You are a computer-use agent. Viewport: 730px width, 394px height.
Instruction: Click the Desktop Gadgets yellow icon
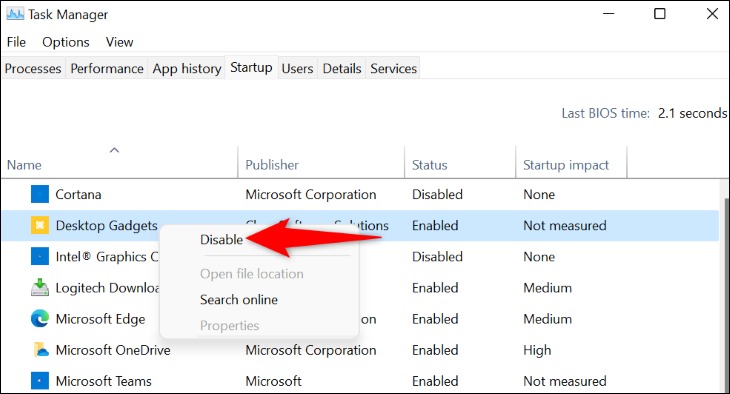(x=40, y=225)
